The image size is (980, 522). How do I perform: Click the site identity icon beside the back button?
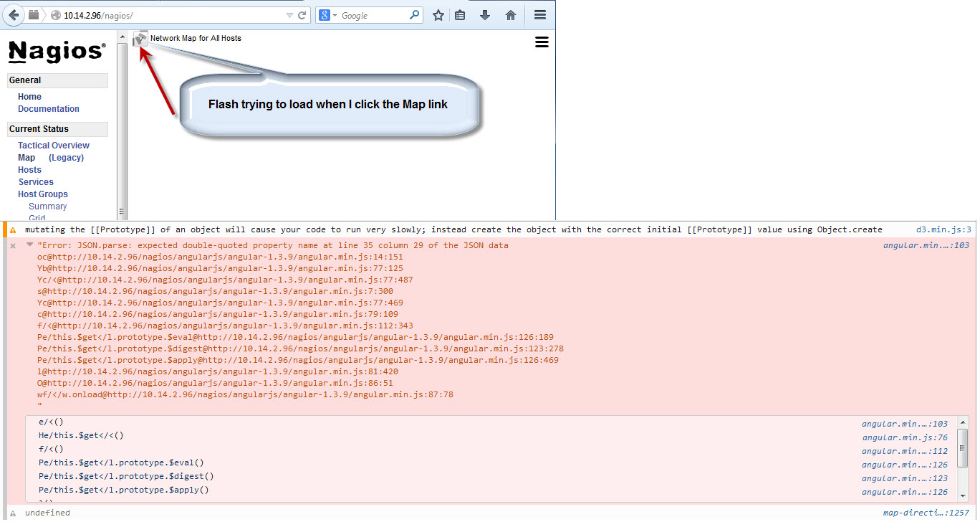(34, 15)
